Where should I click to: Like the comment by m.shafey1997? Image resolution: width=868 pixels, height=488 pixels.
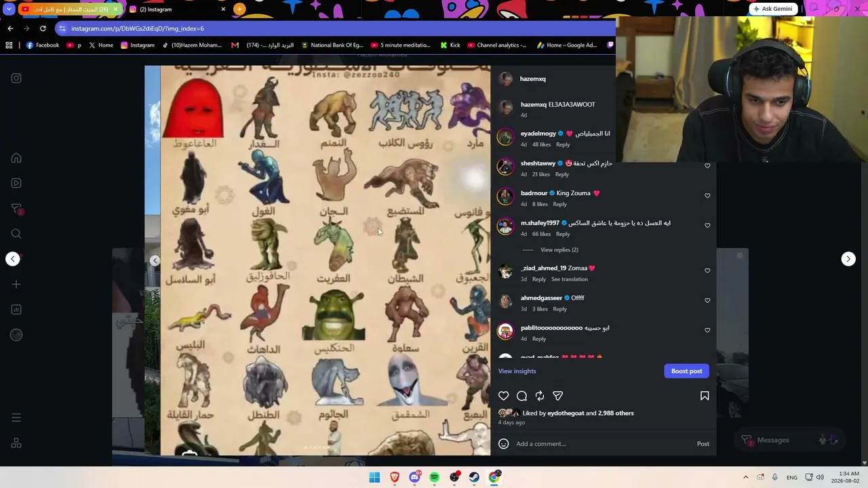tap(707, 226)
